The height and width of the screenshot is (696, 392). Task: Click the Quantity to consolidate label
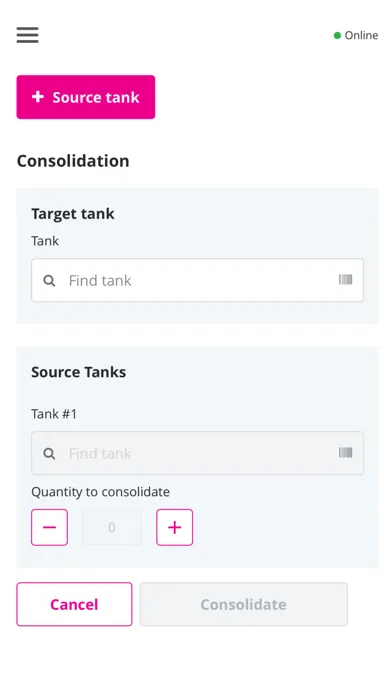pyautogui.click(x=100, y=492)
